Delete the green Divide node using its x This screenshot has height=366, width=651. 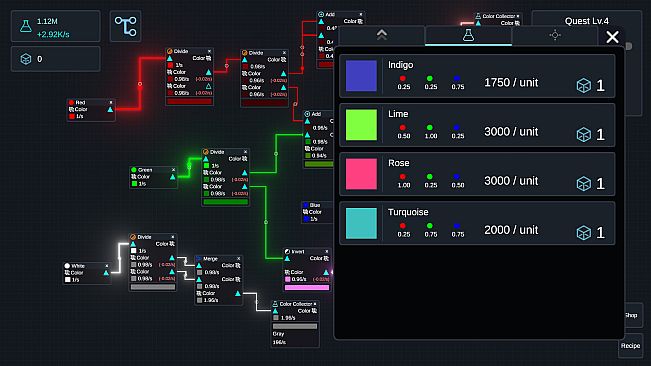(x=245, y=152)
